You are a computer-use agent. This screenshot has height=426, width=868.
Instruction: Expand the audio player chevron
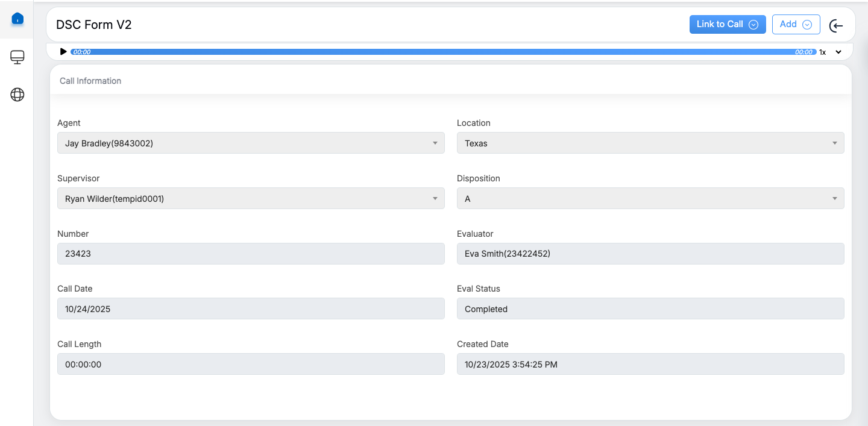838,52
